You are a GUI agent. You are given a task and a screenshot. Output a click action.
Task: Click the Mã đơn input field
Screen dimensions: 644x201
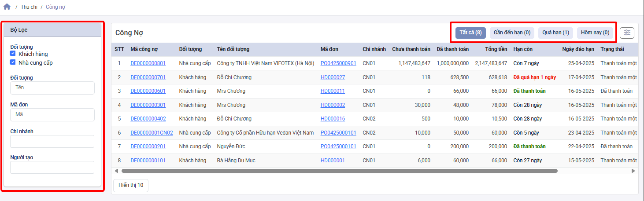[52, 114]
